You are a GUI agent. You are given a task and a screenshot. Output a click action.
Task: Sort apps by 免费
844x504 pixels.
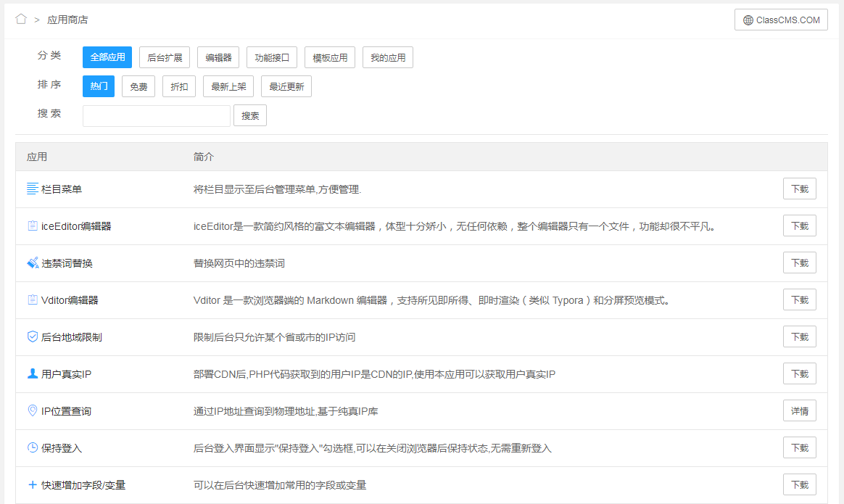pyautogui.click(x=138, y=86)
